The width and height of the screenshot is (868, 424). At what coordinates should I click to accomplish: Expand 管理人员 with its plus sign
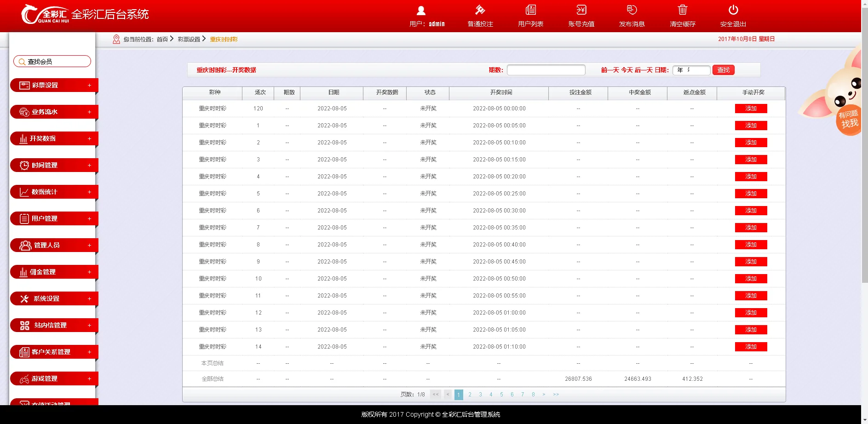click(x=89, y=245)
